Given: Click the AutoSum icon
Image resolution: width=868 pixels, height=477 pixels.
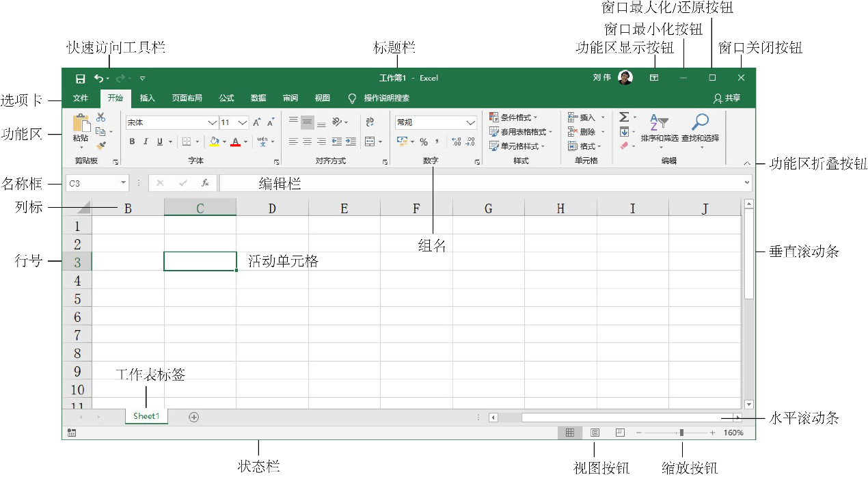Looking at the screenshot, I should click(624, 117).
